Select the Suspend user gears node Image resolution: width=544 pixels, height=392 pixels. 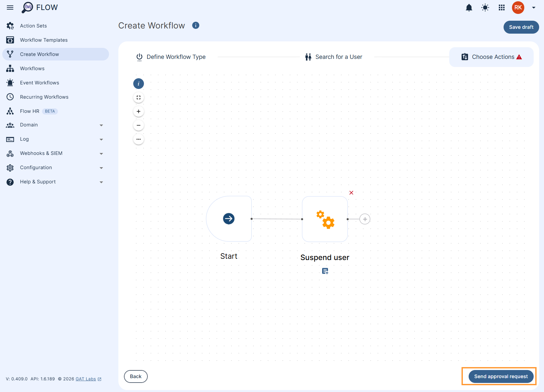325,219
